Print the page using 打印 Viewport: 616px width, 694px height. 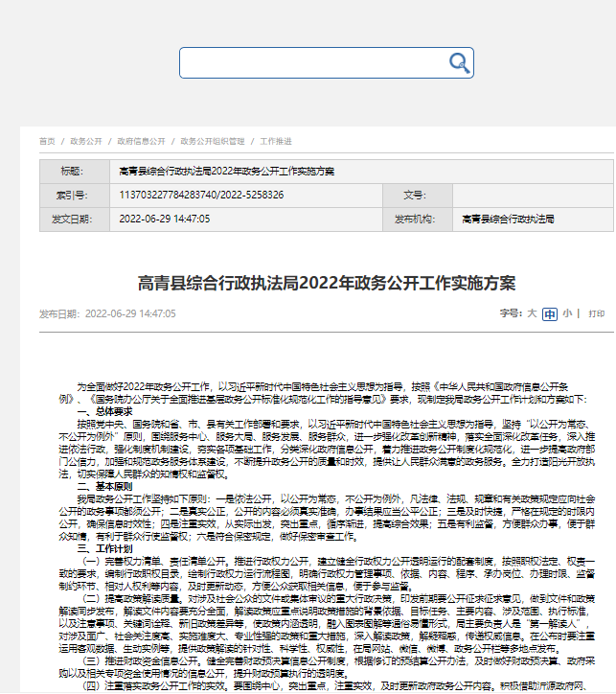(x=597, y=313)
